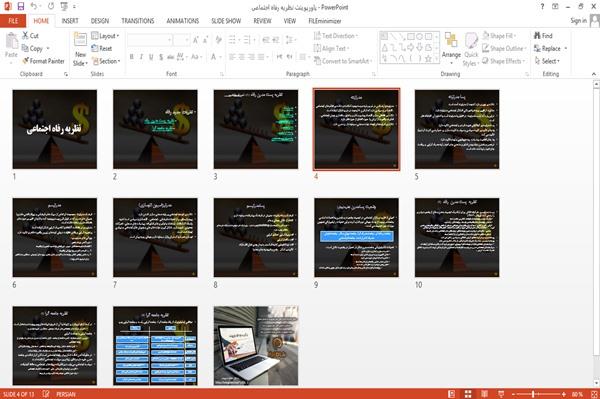Click the Save icon in quick access toolbar

pyautogui.click(x=21, y=7)
